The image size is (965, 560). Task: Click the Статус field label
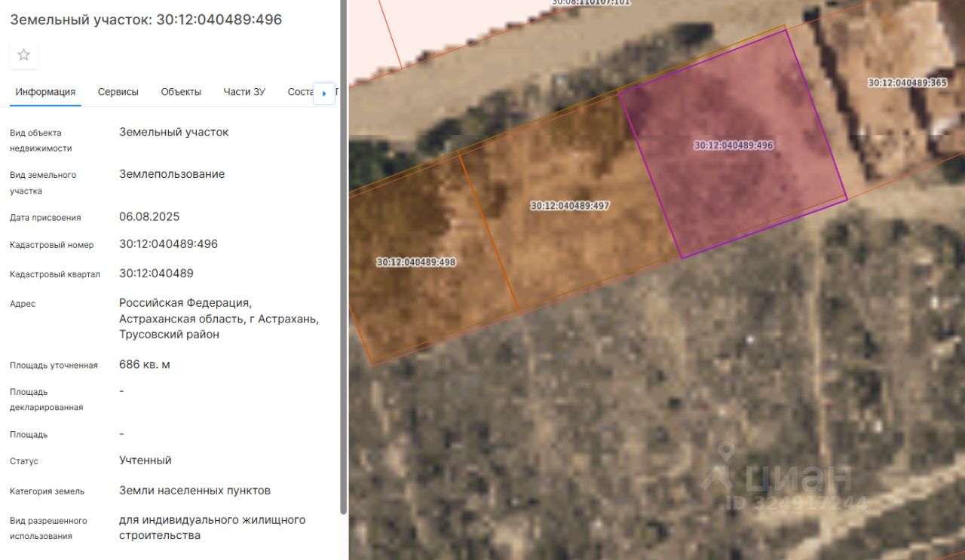pyautogui.click(x=24, y=461)
